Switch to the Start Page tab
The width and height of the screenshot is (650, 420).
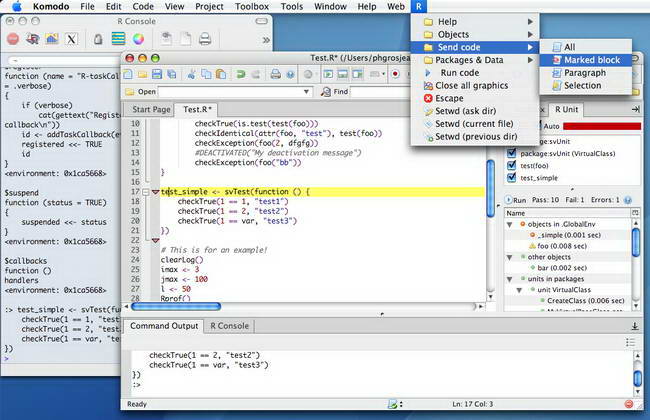pyautogui.click(x=152, y=109)
